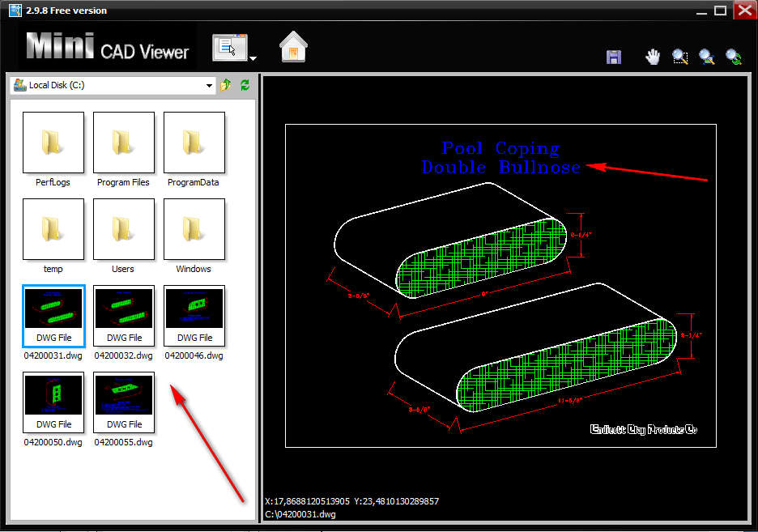This screenshot has width=758, height=532.
Task: Open the Home screen icon
Action: click(292, 49)
